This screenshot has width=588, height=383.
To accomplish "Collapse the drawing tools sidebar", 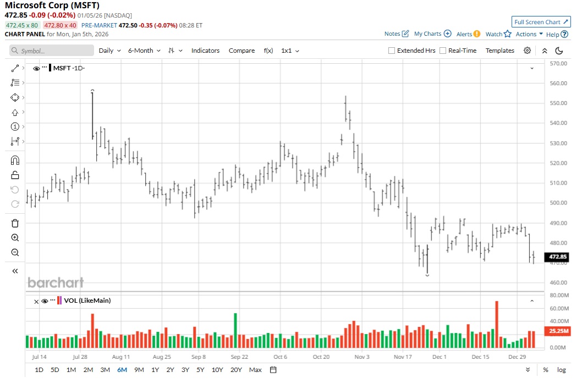I will click(x=15, y=271).
